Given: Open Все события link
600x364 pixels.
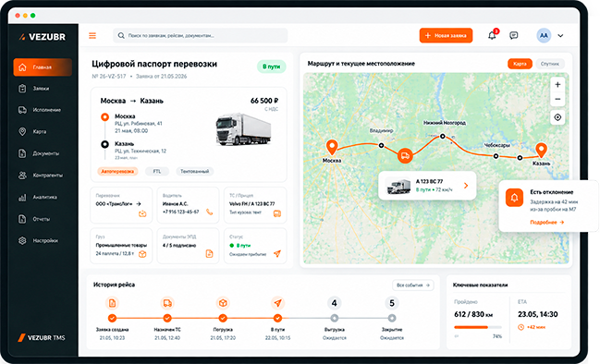Looking at the screenshot, I should click(x=413, y=285).
